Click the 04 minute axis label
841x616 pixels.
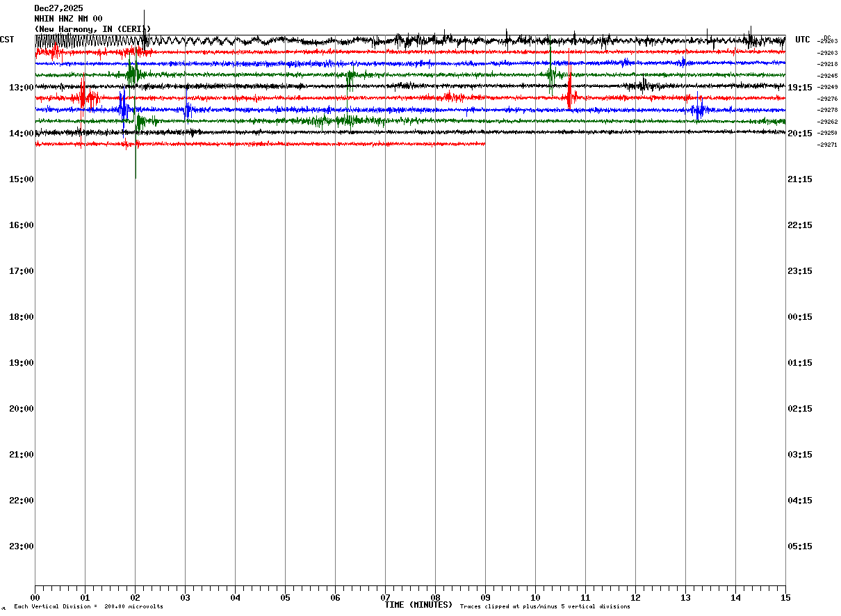(235, 598)
